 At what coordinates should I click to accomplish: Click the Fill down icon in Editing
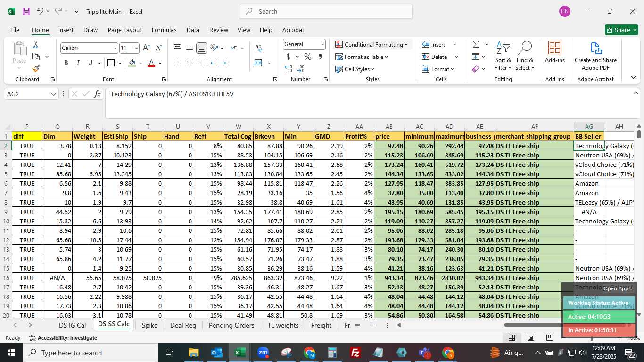[x=476, y=57]
